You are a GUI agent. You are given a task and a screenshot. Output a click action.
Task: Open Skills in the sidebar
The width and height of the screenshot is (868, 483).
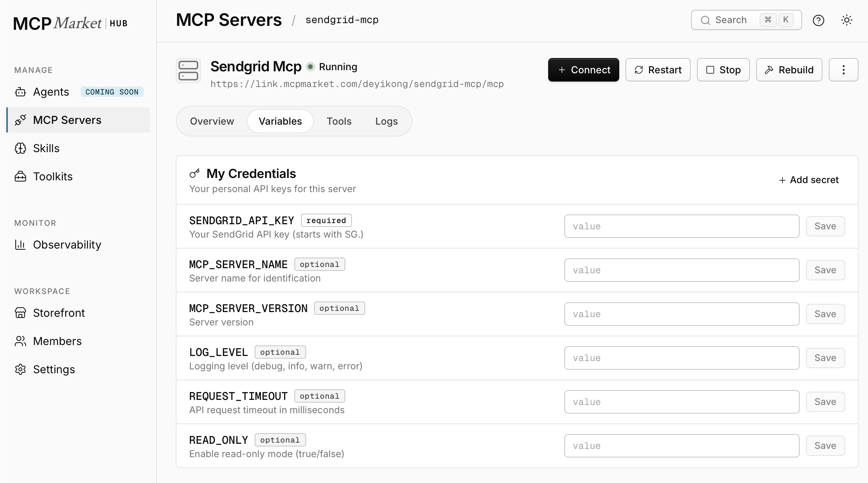pos(78,148)
